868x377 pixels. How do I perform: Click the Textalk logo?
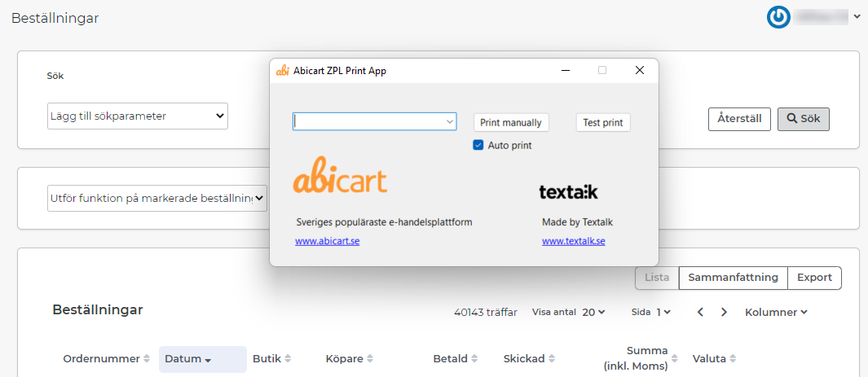coord(568,192)
